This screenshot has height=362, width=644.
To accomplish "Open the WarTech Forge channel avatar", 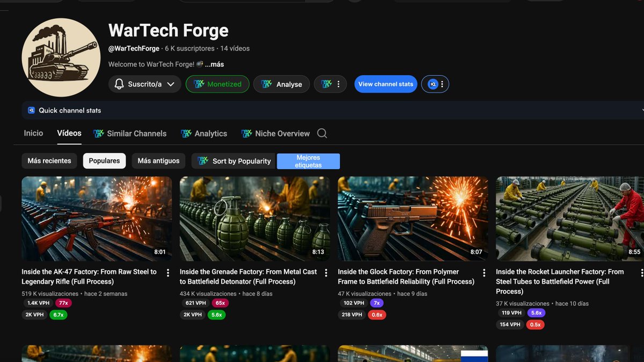I will [61, 57].
